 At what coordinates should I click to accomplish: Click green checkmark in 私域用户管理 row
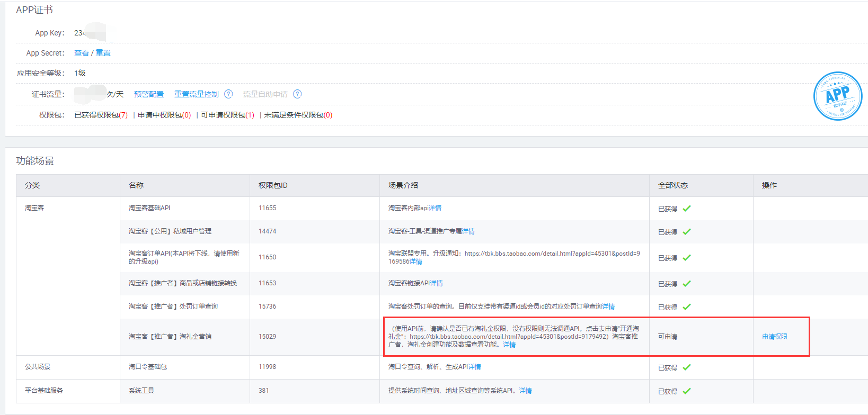[x=687, y=232]
